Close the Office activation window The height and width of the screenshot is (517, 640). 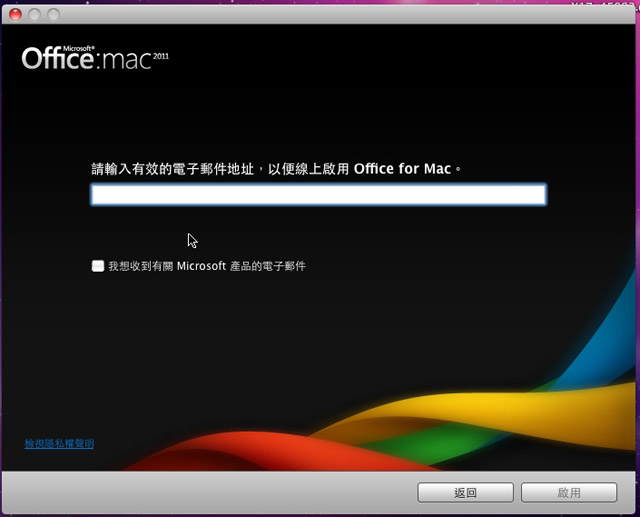point(16,15)
